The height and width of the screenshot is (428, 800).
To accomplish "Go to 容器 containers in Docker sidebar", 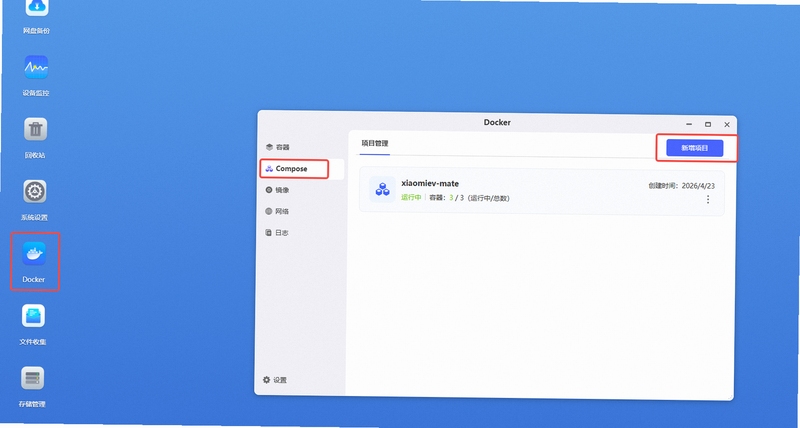I will tap(278, 147).
